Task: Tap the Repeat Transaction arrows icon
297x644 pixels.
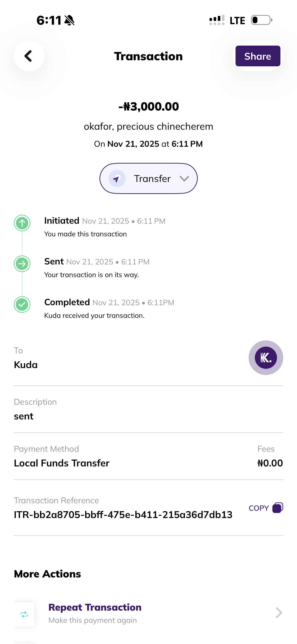Action: pyautogui.click(x=24, y=614)
